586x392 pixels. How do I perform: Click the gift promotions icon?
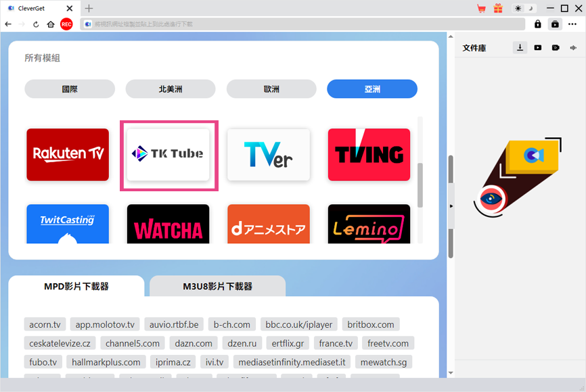(x=498, y=9)
